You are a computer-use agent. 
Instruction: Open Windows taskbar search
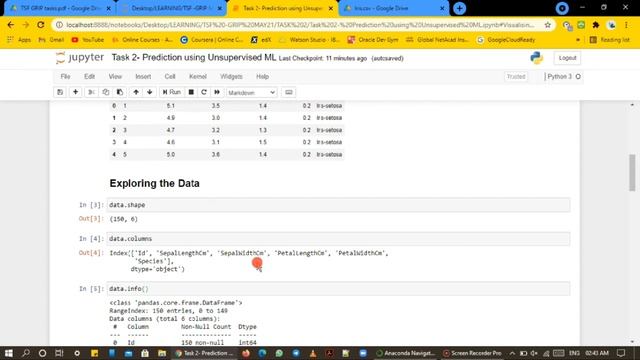click(x=26, y=353)
